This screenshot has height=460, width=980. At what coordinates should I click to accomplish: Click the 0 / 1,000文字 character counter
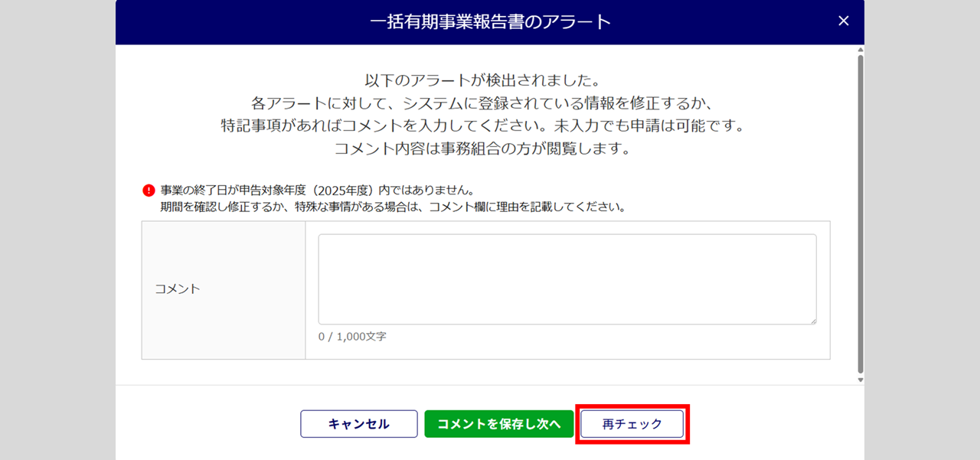tap(352, 337)
